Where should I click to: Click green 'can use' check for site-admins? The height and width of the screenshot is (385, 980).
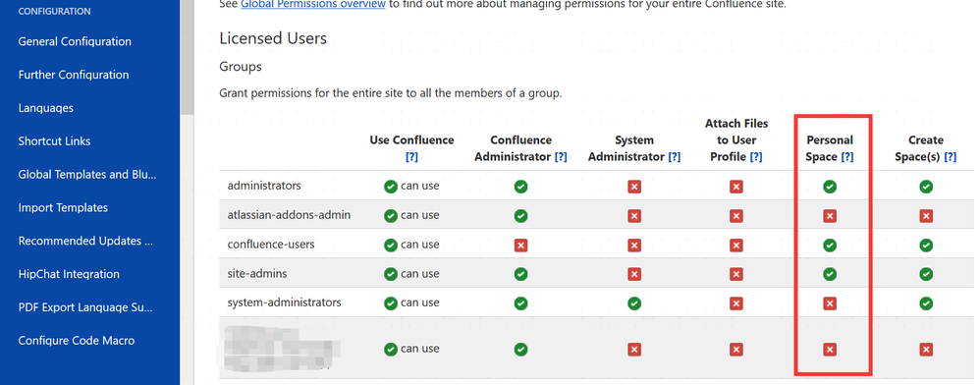tap(391, 274)
